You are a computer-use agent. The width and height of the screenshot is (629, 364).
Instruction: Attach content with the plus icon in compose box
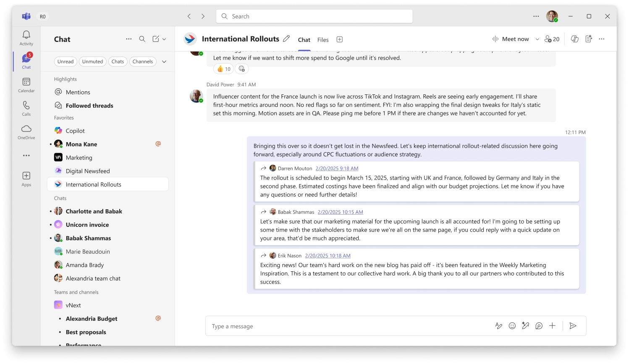pos(552,326)
